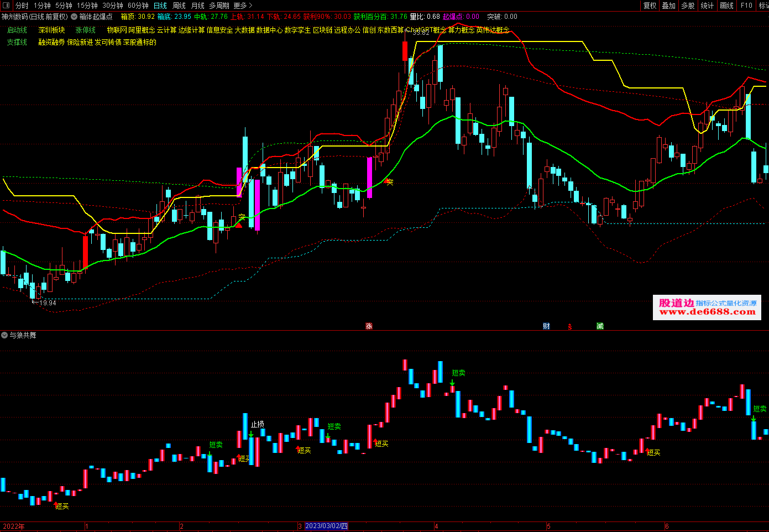
Task: Open the 多周期 multi-period view
Action: coord(219,6)
